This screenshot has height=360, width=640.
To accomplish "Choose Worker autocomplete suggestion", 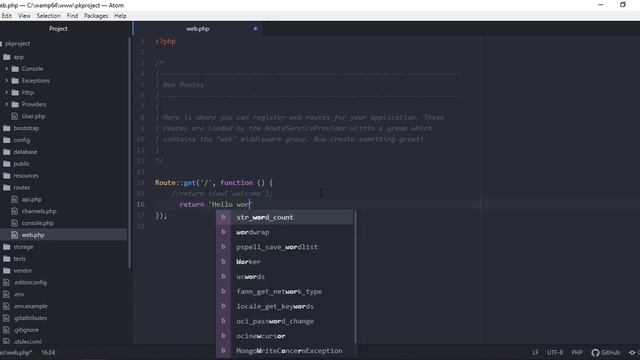I will click(284, 262).
